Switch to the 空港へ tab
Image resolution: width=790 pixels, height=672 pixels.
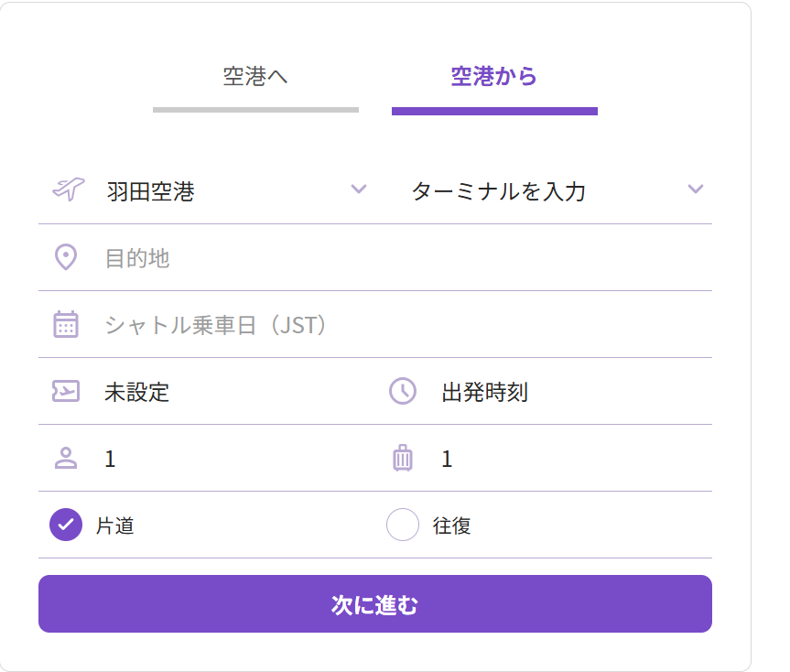click(x=255, y=77)
